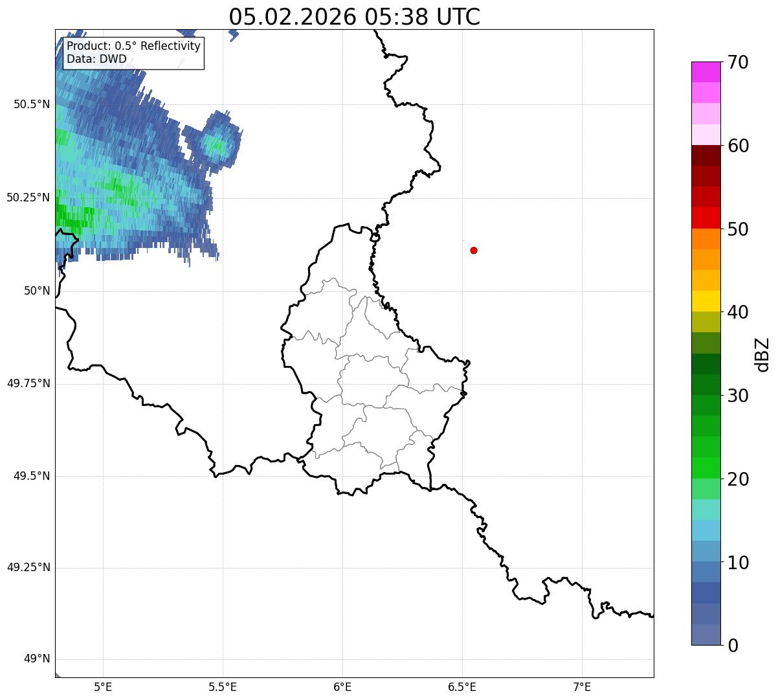
Task: Pick the orange swatch just below 50
Action: tap(706, 239)
